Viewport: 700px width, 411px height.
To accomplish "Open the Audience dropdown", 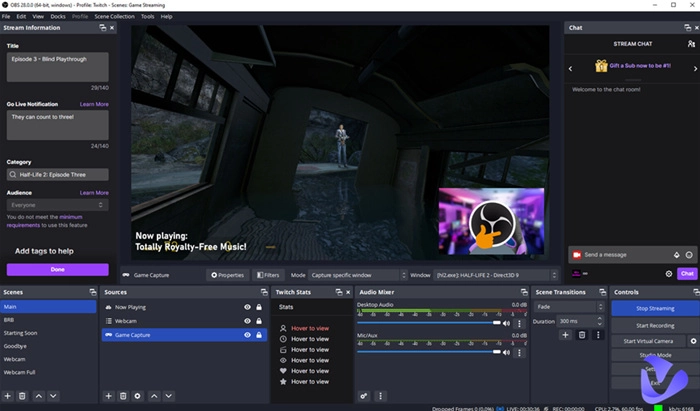I will [57, 205].
